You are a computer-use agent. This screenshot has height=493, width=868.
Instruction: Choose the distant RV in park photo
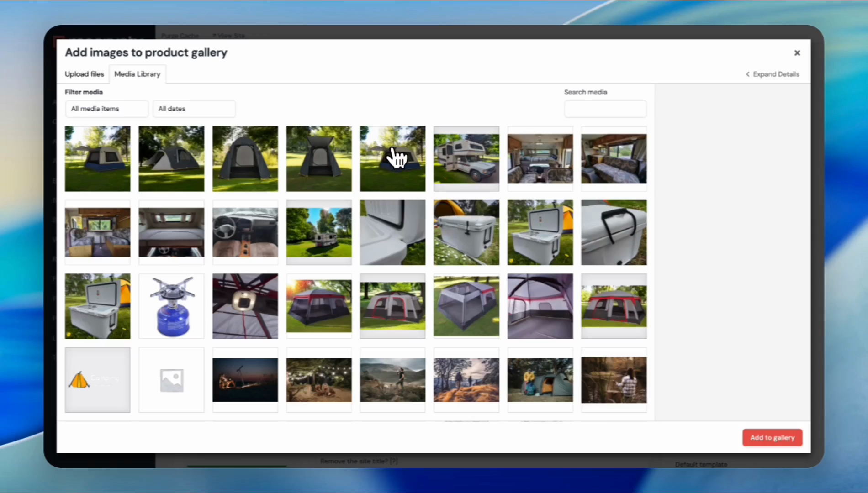coord(319,232)
